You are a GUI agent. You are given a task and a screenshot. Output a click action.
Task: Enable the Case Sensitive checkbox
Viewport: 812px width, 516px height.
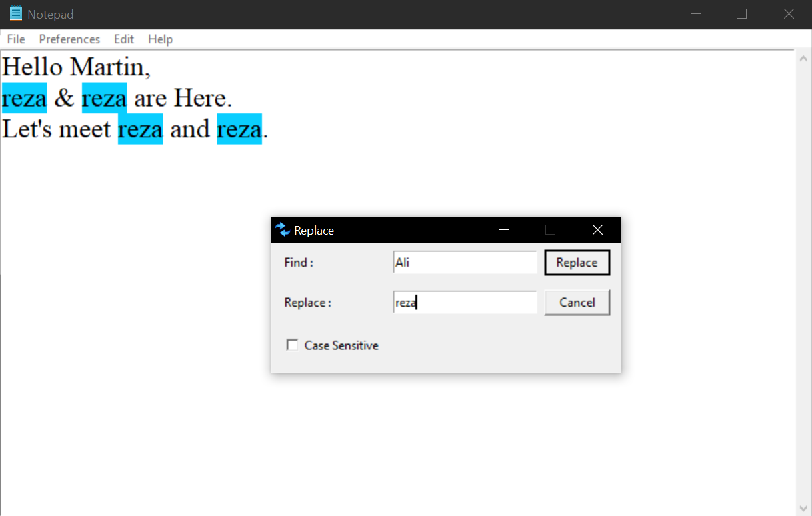[x=292, y=345]
